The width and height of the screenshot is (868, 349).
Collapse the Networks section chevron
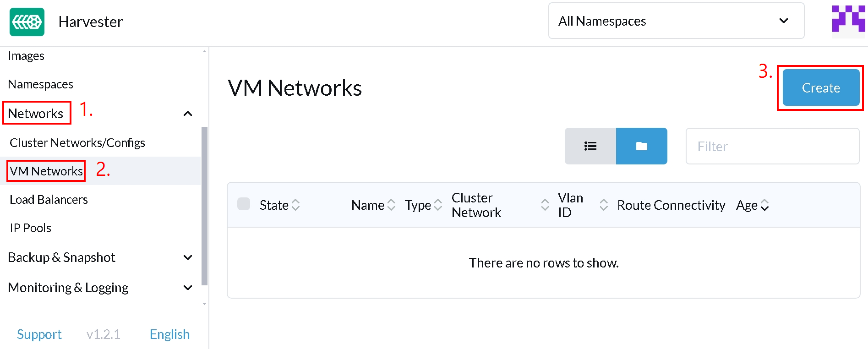click(188, 114)
